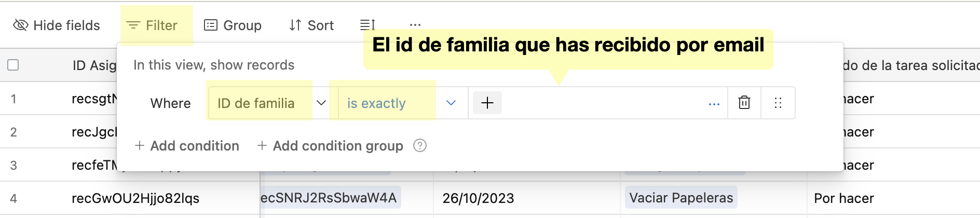This screenshot has height=218, width=980.
Task: Select the 26/10/2023 date cell
Action: [478, 198]
